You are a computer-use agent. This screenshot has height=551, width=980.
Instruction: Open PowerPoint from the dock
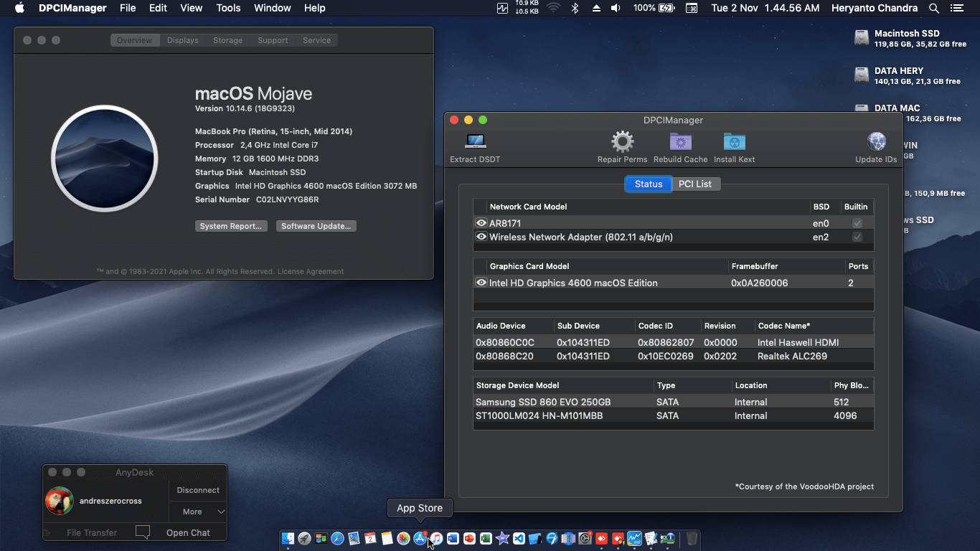pos(469,539)
